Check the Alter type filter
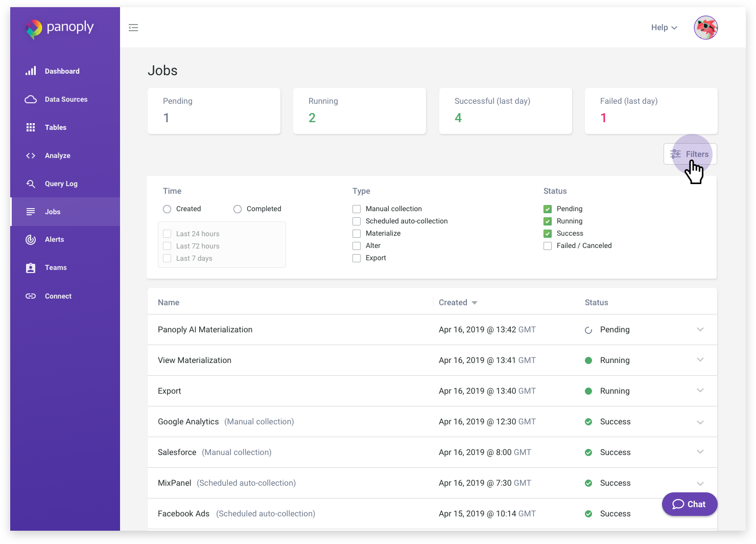 click(x=357, y=246)
